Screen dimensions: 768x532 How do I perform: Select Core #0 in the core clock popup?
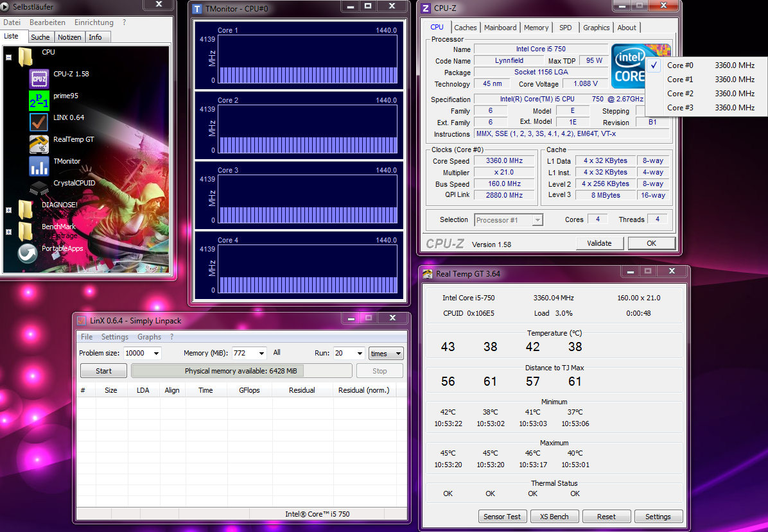706,65
